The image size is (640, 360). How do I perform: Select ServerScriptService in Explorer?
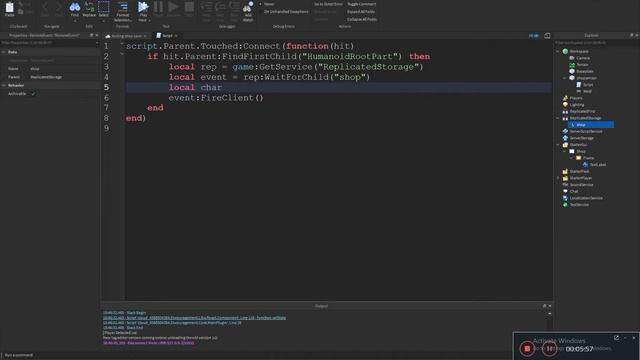pyautogui.click(x=586, y=131)
